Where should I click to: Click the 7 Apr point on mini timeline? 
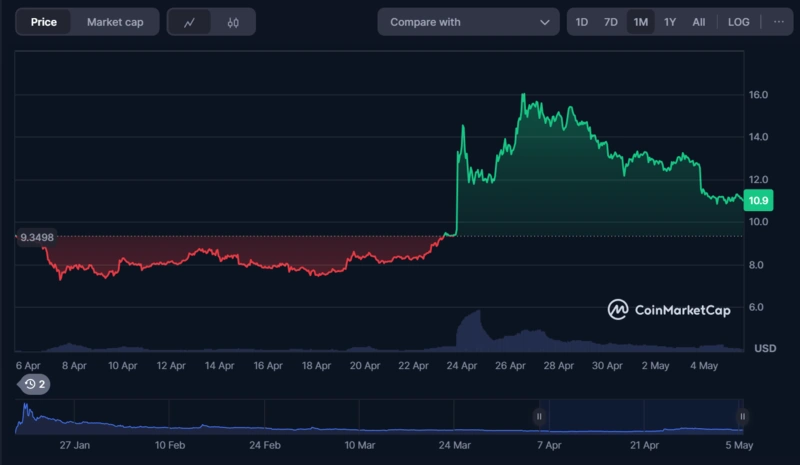click(548, 444)
